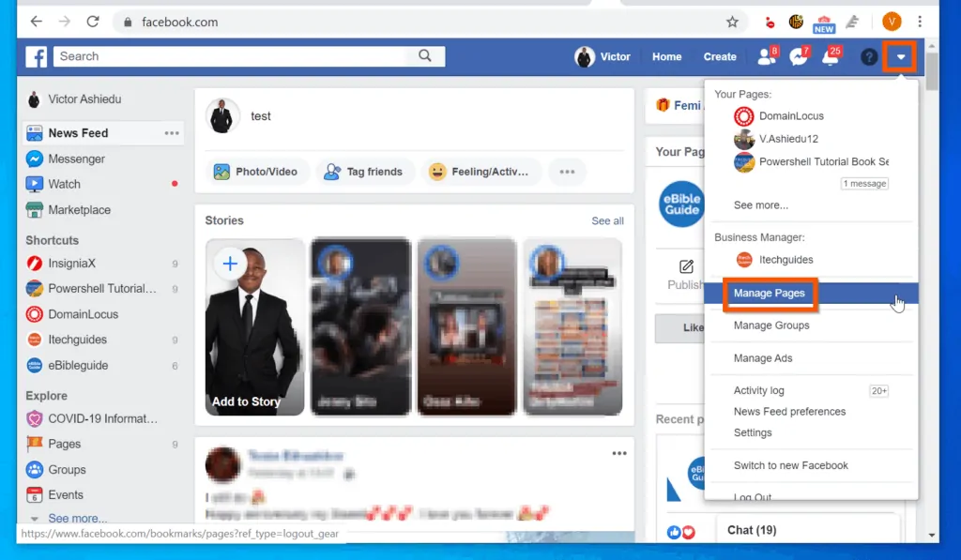The height and width of the screenshot is (560, 961).
Task: Click the page vertical scrollbar thumb
Action: click(x=932, y=72)
